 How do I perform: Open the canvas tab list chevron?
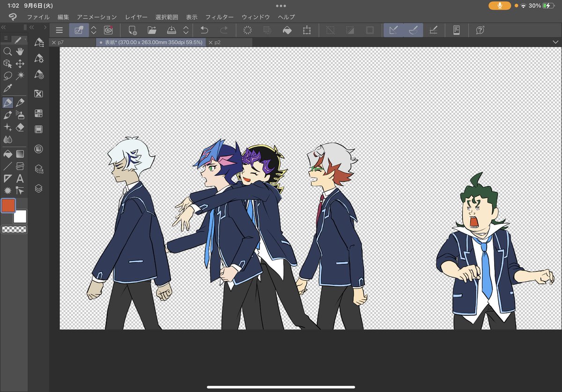tap(555, 42)
